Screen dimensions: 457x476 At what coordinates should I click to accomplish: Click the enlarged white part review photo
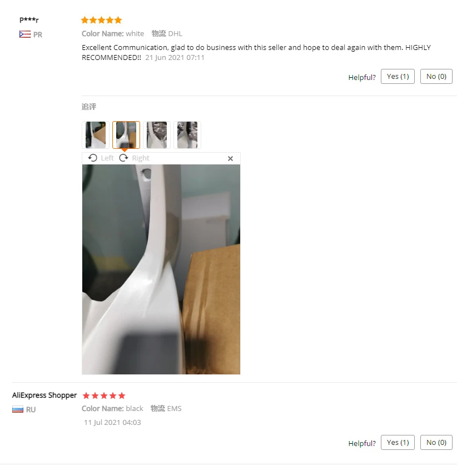tap(161, 269)
